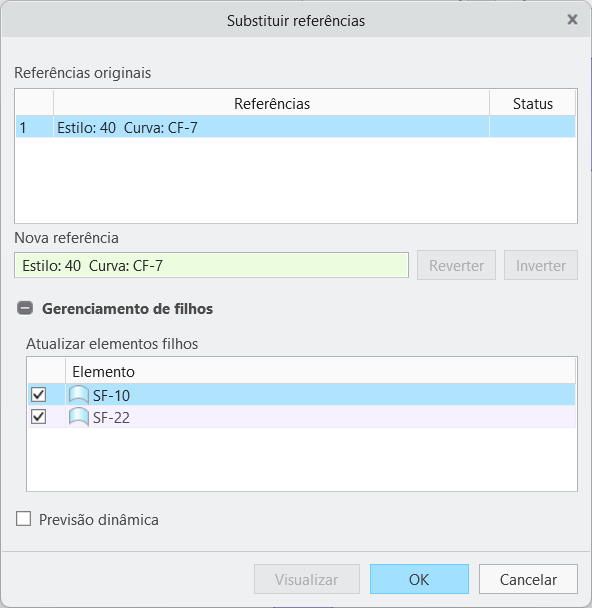Click the Cancelar button
This screenshot has width=592, height=608.
pos(528,579)
